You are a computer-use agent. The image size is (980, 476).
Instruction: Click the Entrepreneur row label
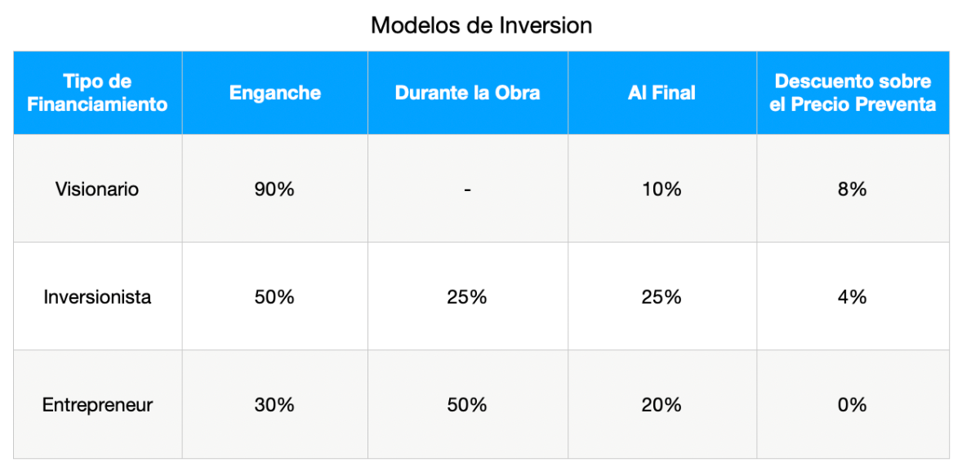(98, 404)
